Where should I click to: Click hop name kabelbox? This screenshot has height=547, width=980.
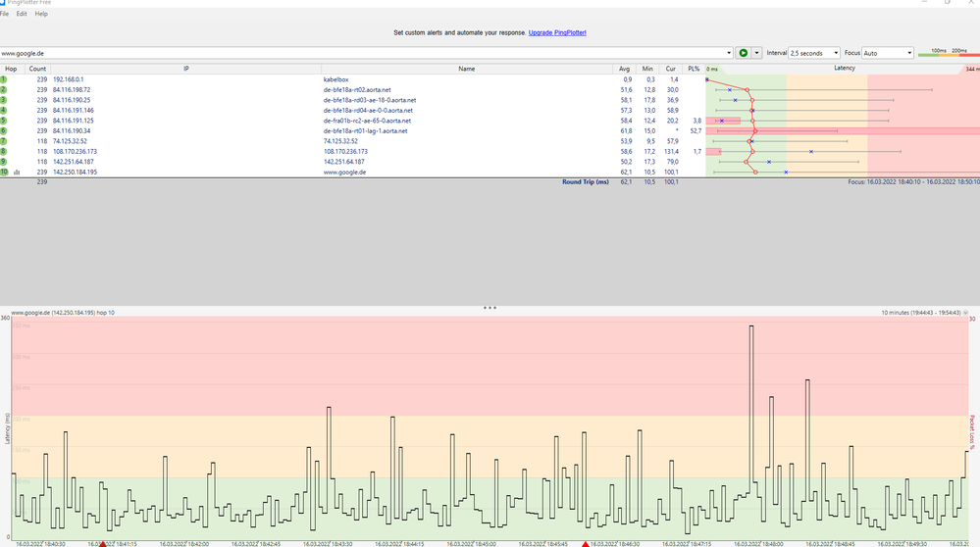tap(335, 79)
